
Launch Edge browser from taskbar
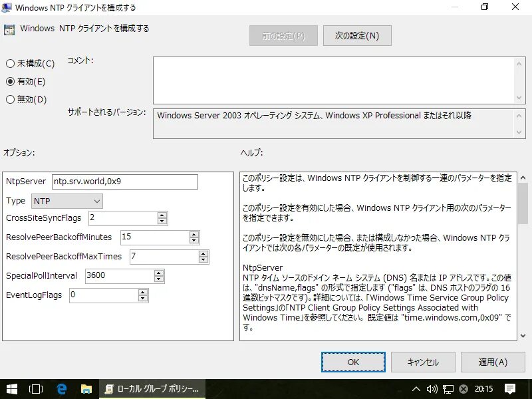[61, 389]
